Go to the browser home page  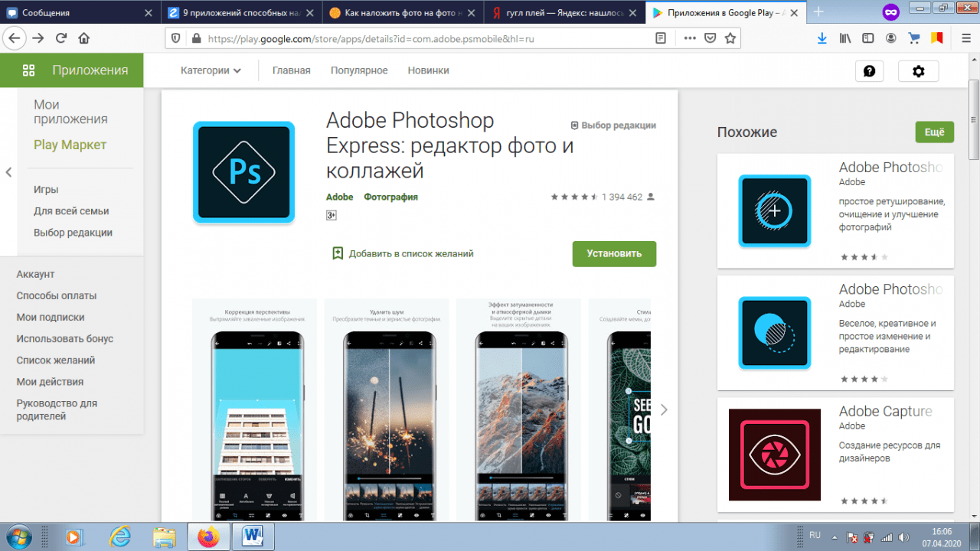tap(84, 38)
